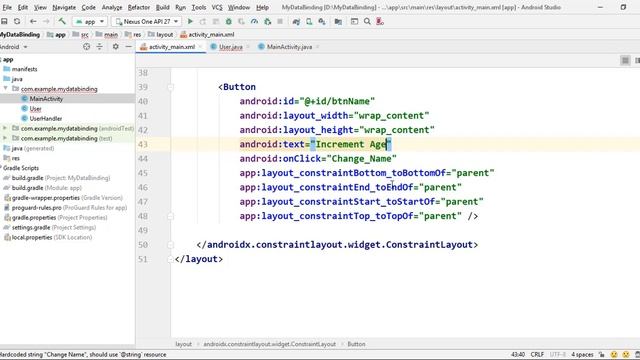Expand com.example.mydatabinding (test) package
Viewport: 640px width, 360px height.
point(5,138)
